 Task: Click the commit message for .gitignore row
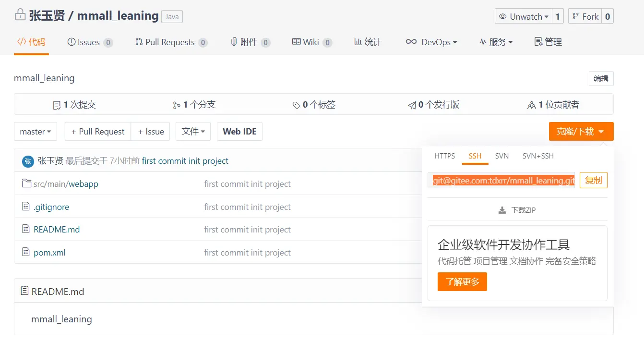click(248, 207)
